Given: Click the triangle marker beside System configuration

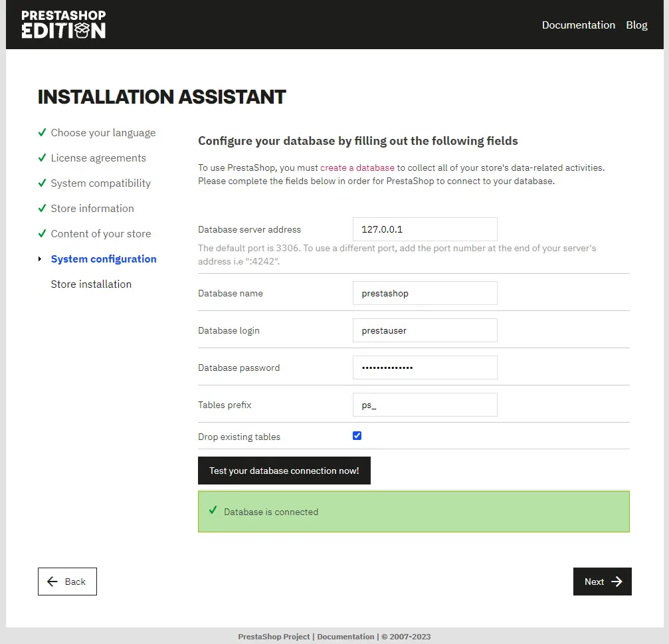Looking at the screenshot, I should click(x=40, y=259).
